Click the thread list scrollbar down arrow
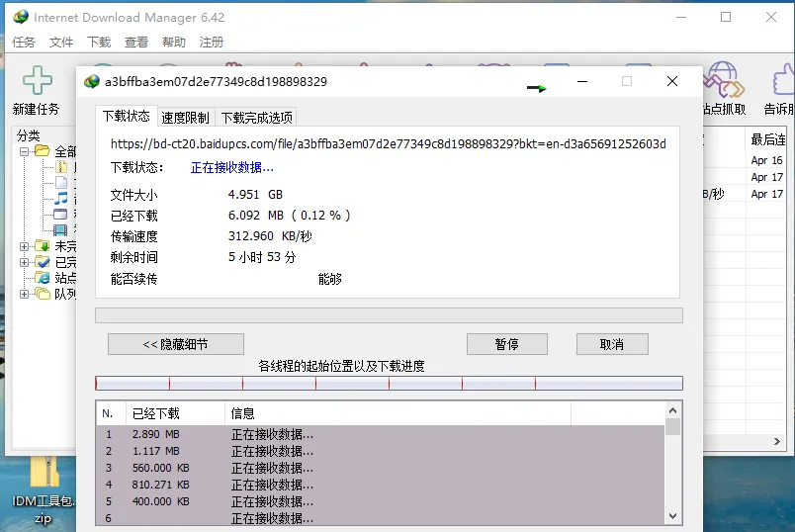 [672, 516]
